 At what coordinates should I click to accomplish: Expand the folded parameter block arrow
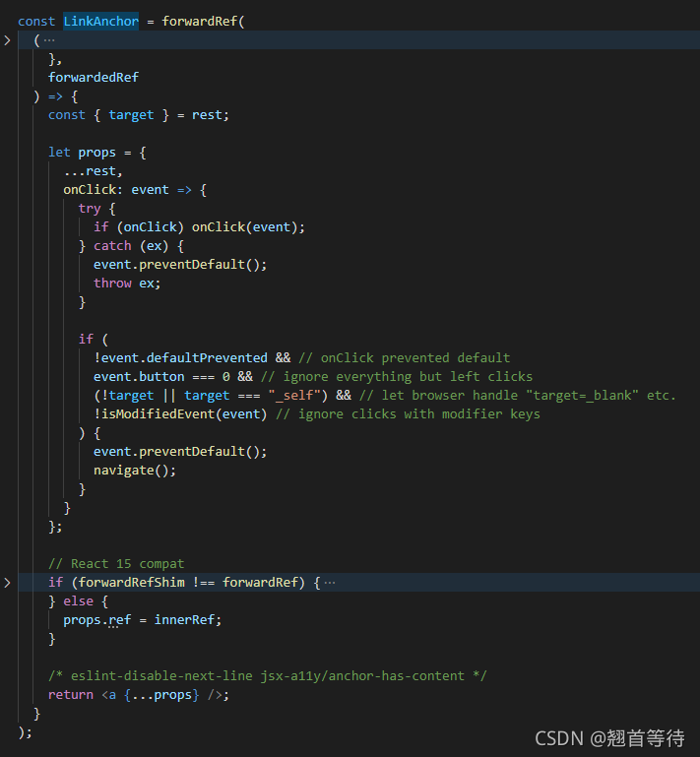pyautogui.click(x=7, y=40)
